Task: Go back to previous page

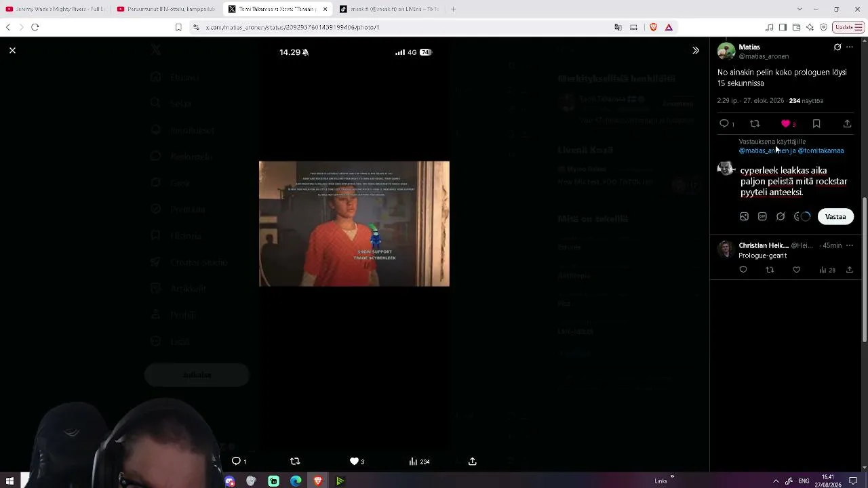Action: [8, 27]
